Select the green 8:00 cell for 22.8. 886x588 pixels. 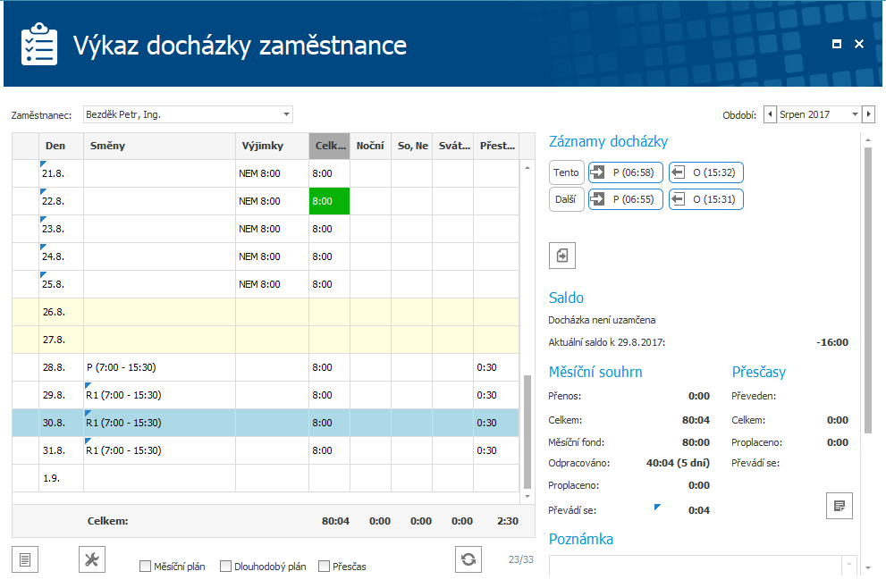tap(329, 201)
